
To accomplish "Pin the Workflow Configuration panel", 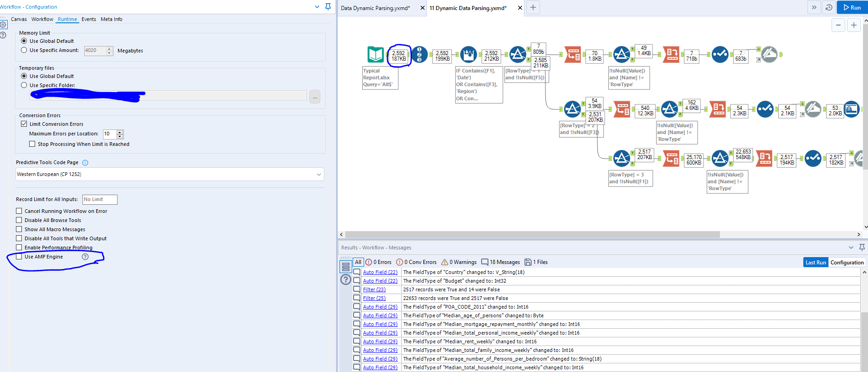I will [328, 7].
